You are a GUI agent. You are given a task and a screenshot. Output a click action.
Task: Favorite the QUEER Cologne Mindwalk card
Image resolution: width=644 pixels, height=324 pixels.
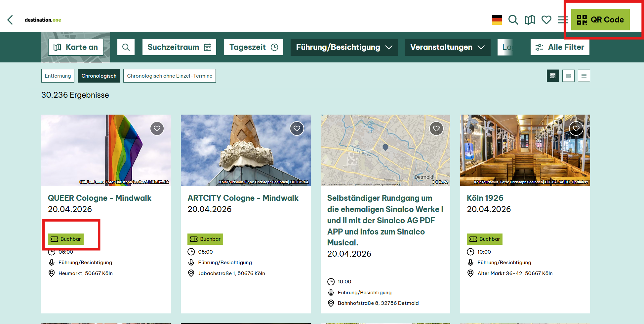[157, 128]
